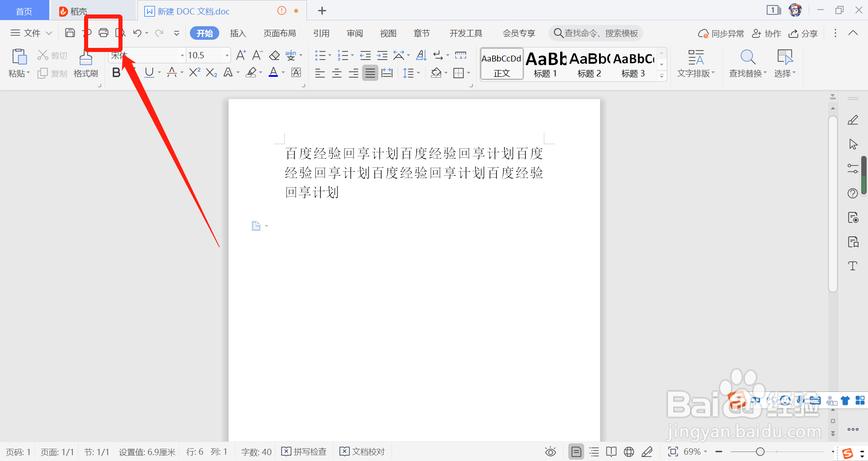The height and width of the screenshot is (461, 868).
Task: Open 查找替换 find and replace
Action: pyautogui.click(x=748, y=64)
